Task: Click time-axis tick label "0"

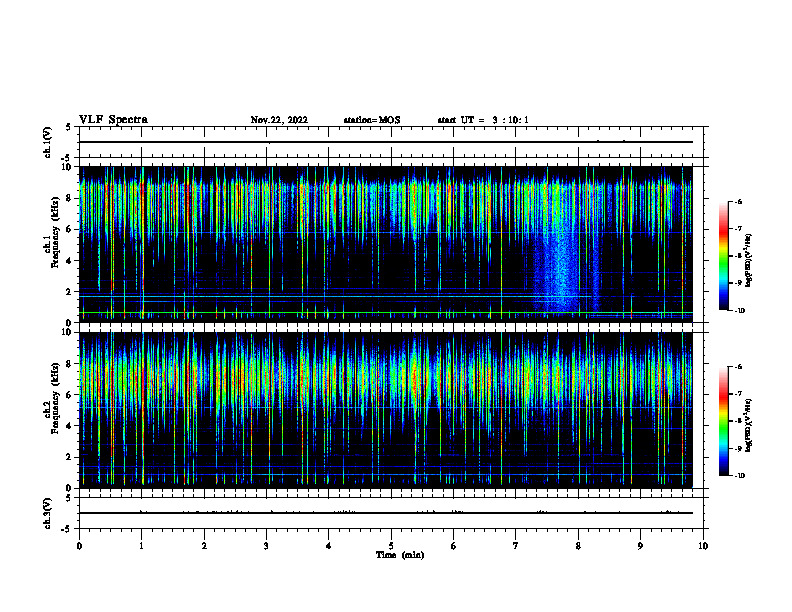Action: tap(79, 546)
